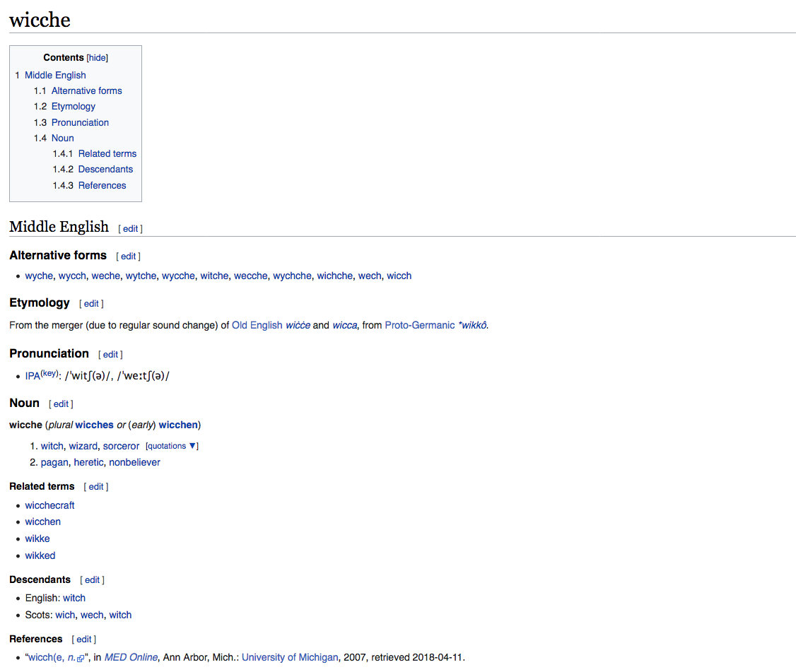
Task: Open the plural form wicches
Action: pyautogui.click(x=94, y=425)
